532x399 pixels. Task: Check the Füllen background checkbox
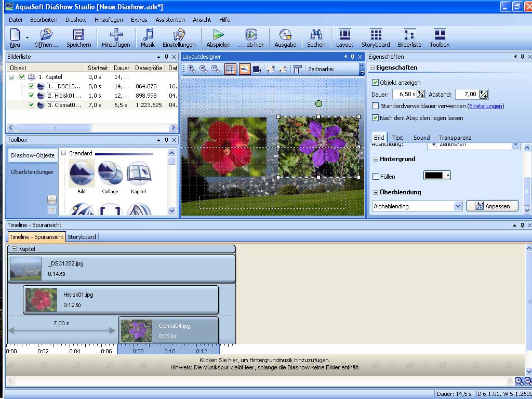pyautogui.click(x=376, y=177)
